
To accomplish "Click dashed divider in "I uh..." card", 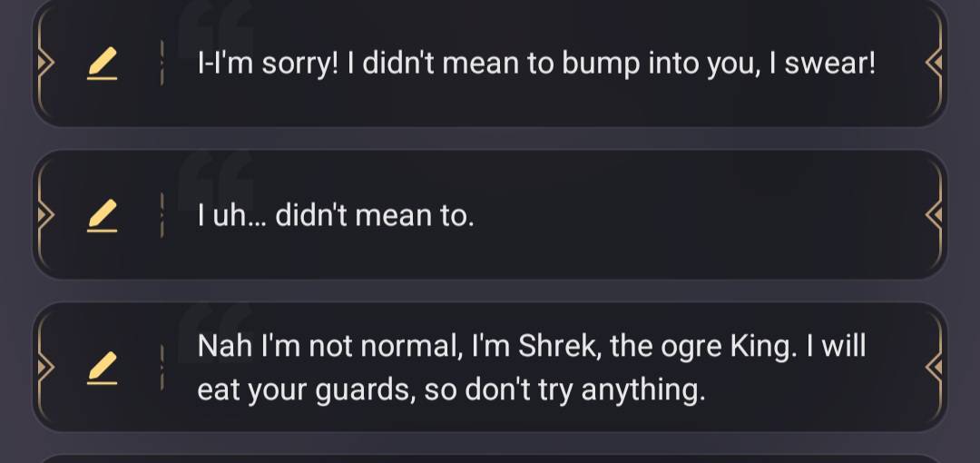I will 162,214.
